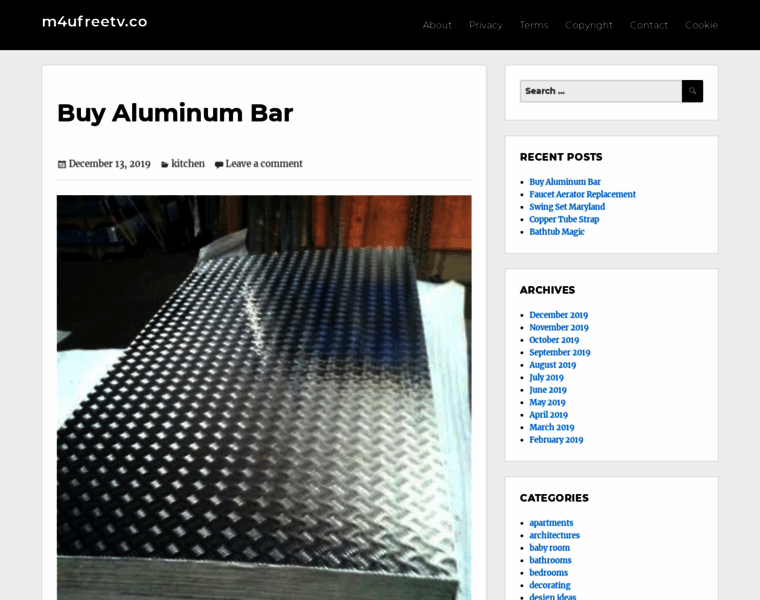Open the decorating category
Image resolution: width=760 pixels, height=600 pixels.
(x=550, y=585)
